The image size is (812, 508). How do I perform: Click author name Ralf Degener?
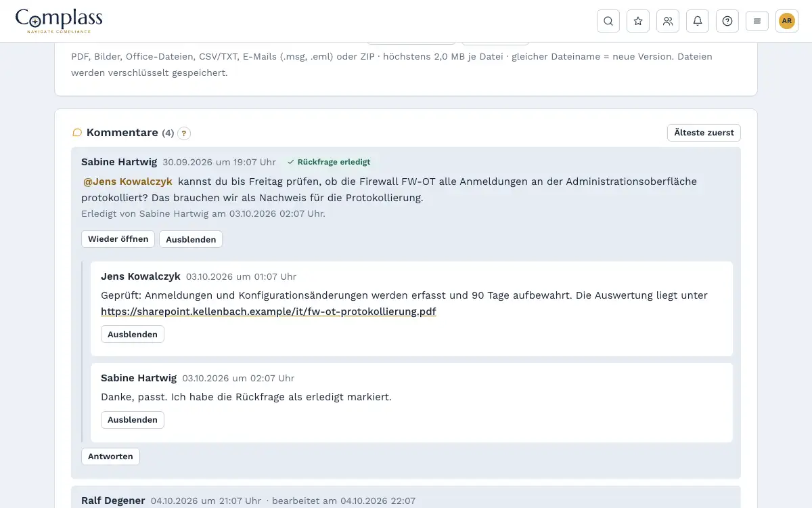[113, 501]
